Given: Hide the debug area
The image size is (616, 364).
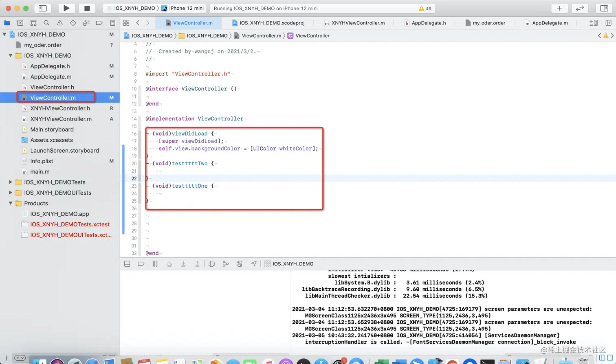Looking at the screenshot, I should [127, 264].
